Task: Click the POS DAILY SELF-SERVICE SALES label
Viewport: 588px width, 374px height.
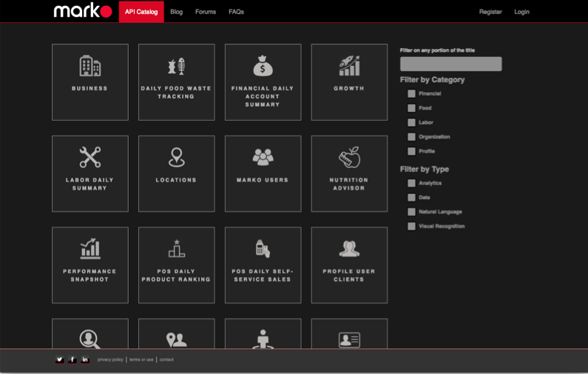Action: pos(263,276)
